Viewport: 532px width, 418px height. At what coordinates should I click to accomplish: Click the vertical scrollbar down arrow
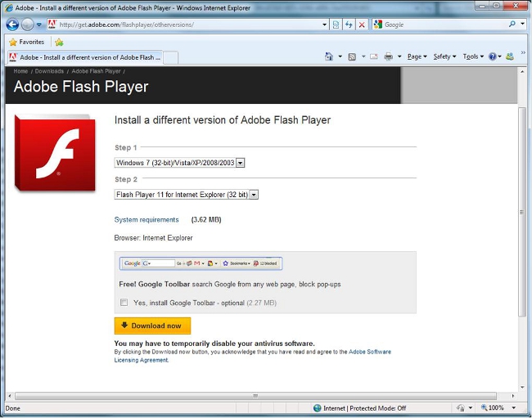(x=522, y=387)
